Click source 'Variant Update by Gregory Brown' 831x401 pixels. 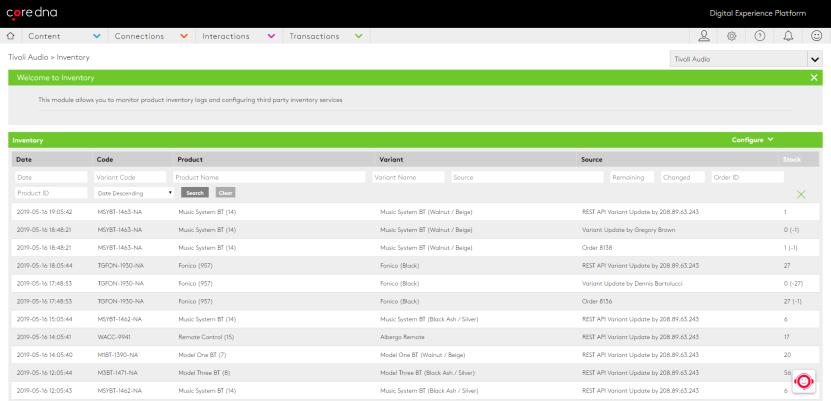629,230
